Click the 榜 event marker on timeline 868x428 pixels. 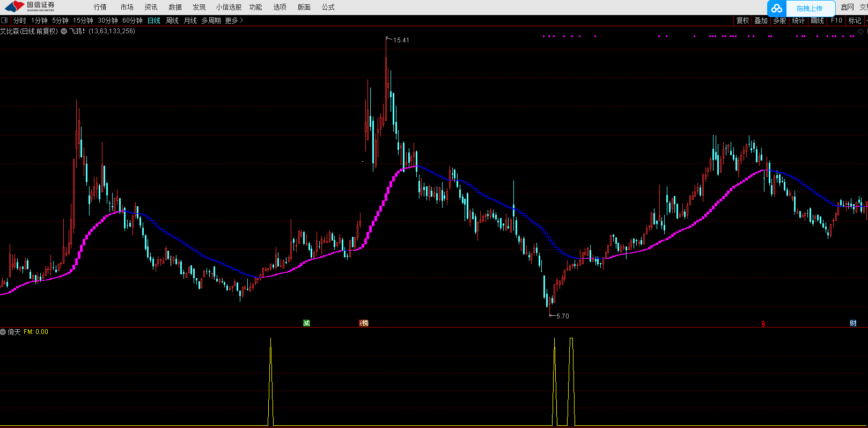coord(364,323)
